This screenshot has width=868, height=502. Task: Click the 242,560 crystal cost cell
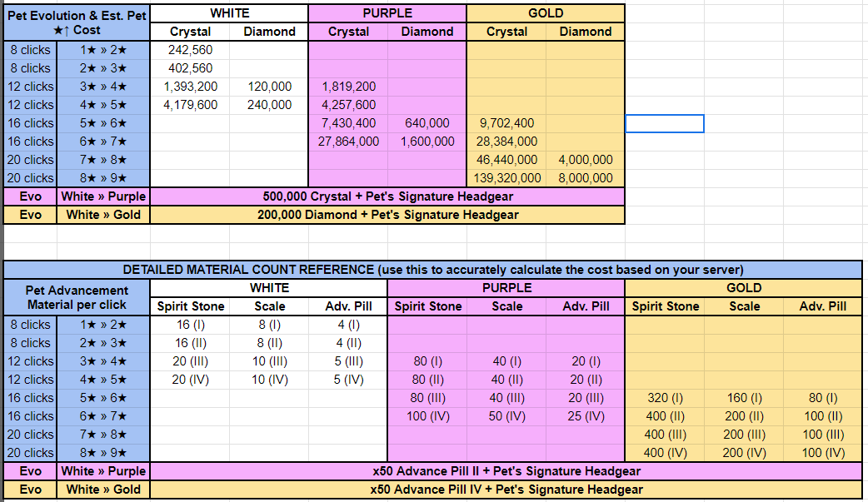[190, 50]
